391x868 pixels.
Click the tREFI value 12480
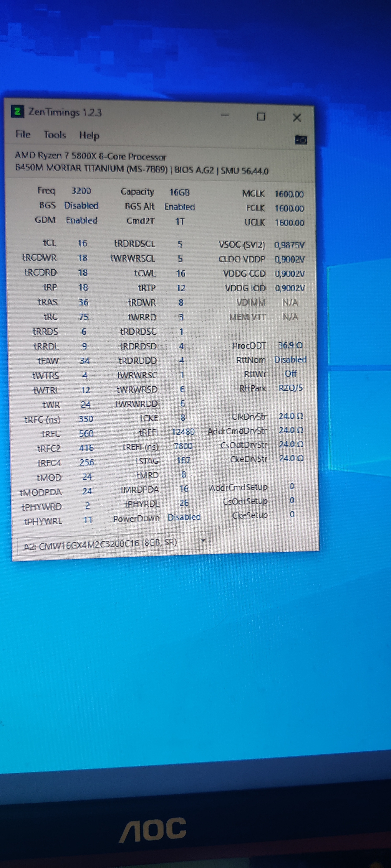[183, 432]
